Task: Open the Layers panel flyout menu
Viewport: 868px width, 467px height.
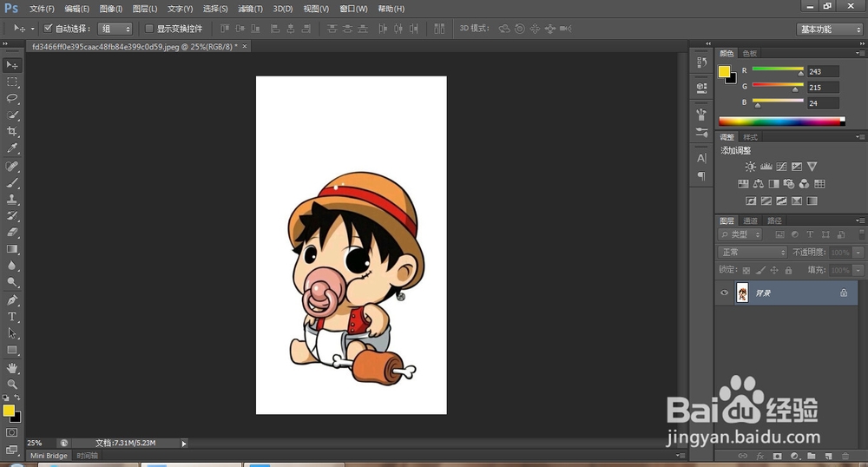Action: [x=859, y=220]
